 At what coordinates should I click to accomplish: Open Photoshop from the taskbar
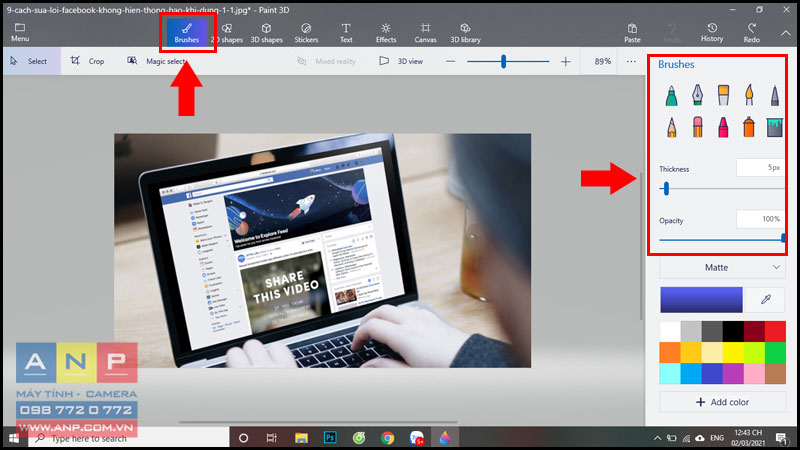tap(330, 438)
